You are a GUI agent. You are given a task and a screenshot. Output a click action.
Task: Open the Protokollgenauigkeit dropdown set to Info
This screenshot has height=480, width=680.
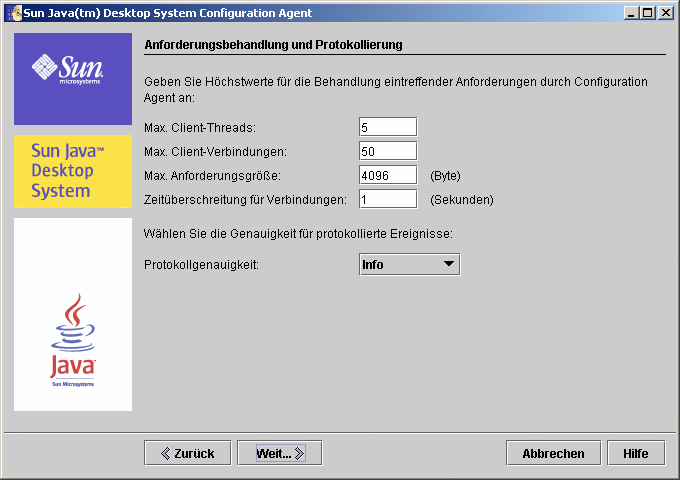(x=409, y=264)
